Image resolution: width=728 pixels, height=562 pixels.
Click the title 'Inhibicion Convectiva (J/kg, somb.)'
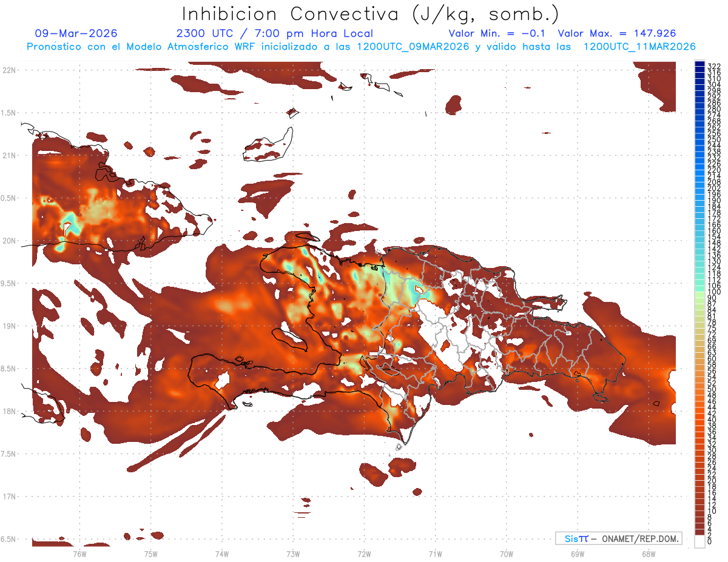[x=371, y=15]
